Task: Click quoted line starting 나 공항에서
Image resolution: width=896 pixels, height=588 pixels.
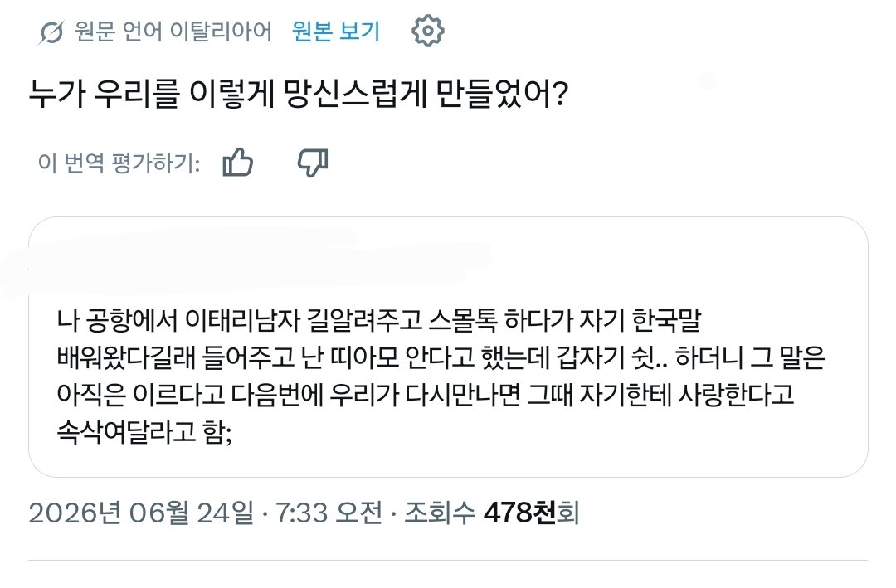Action: point(379,320)
